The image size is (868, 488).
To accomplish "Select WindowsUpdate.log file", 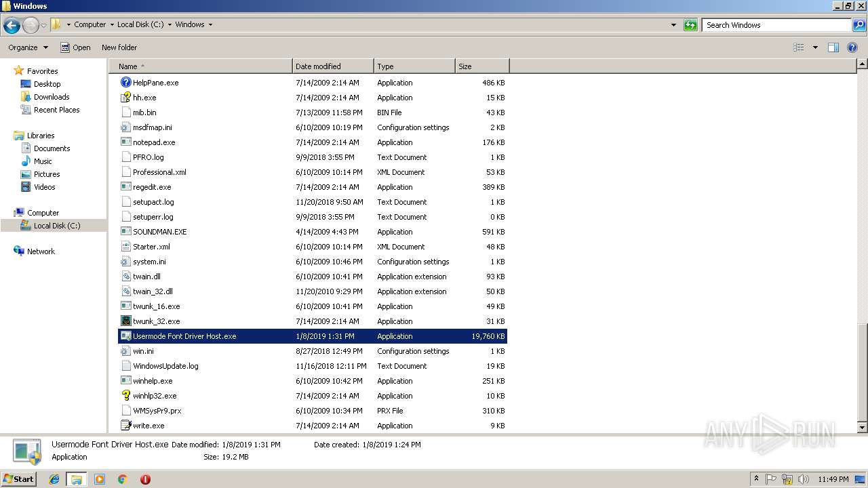I will 165,366.
